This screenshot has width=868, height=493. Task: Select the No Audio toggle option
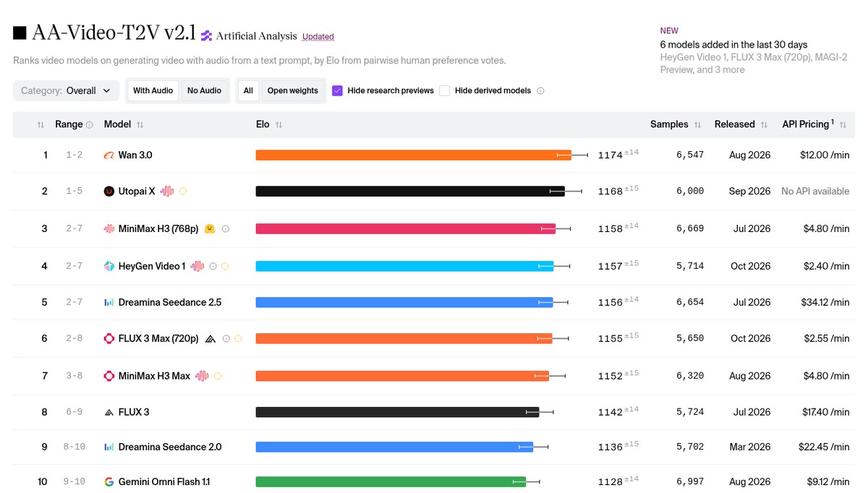click(x=204, y=90)
